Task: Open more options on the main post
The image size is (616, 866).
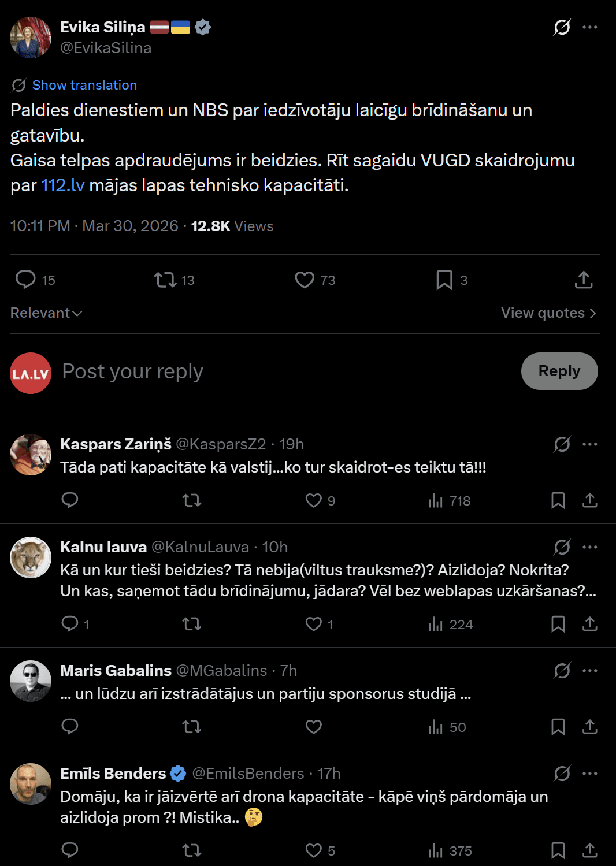Action: click(590, 27)
